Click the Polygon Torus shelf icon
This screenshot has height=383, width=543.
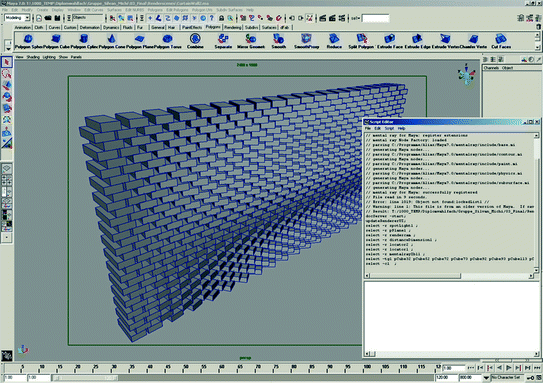(x=167, y=39)
